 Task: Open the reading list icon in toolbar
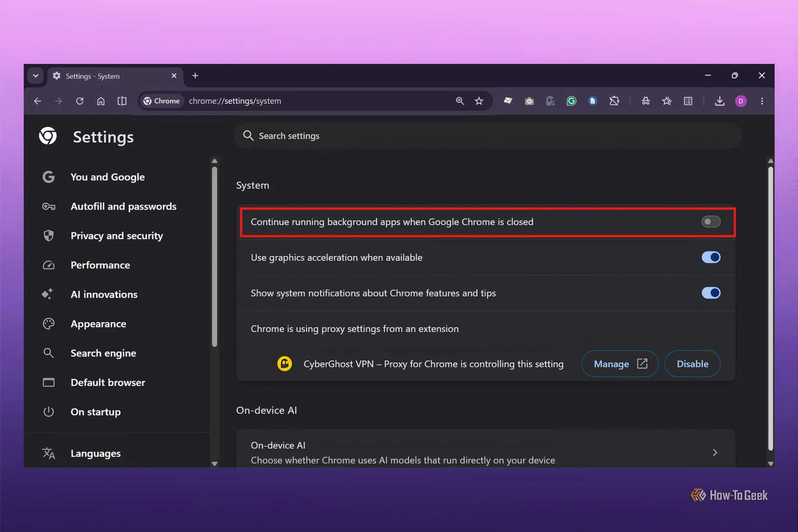[688, 101]
